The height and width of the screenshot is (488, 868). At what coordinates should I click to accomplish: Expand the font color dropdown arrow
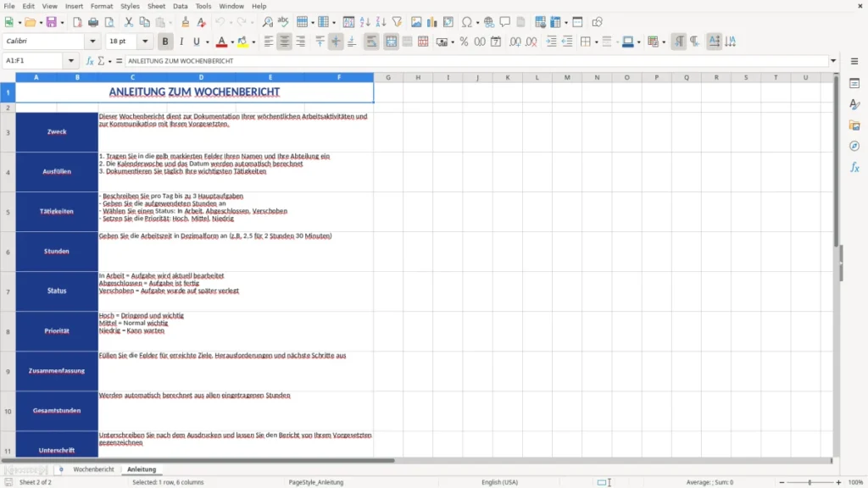232,42
